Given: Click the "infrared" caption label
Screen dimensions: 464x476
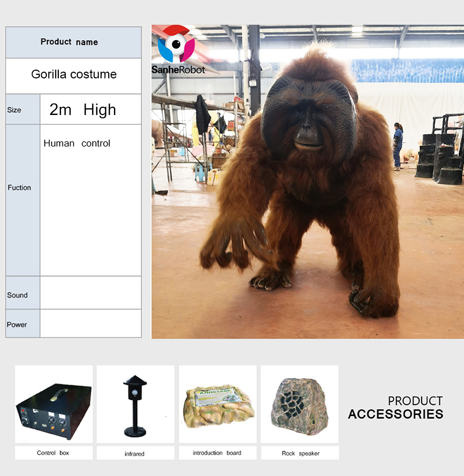Looking at the screenshot, I should (x=135, y=454).
